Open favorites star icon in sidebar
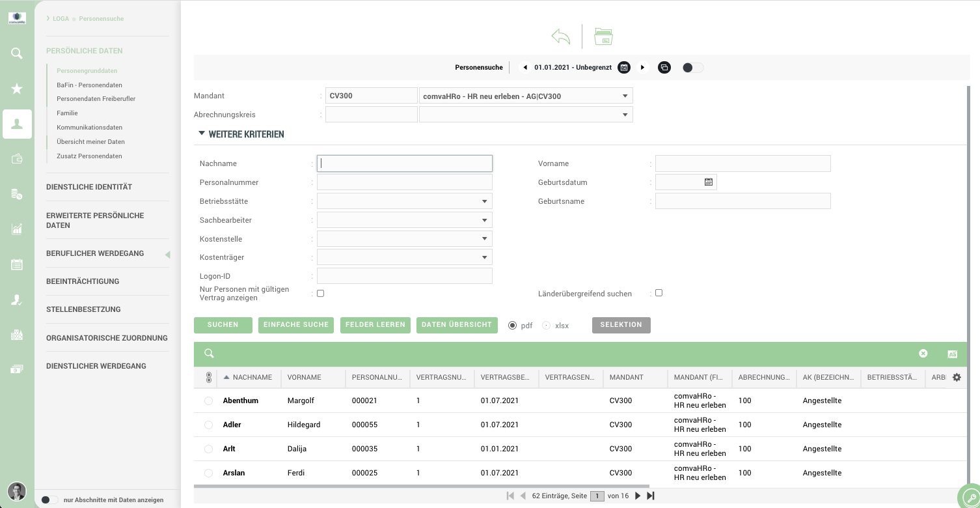This screenshot has height=508, width=980. click(17, 89)
